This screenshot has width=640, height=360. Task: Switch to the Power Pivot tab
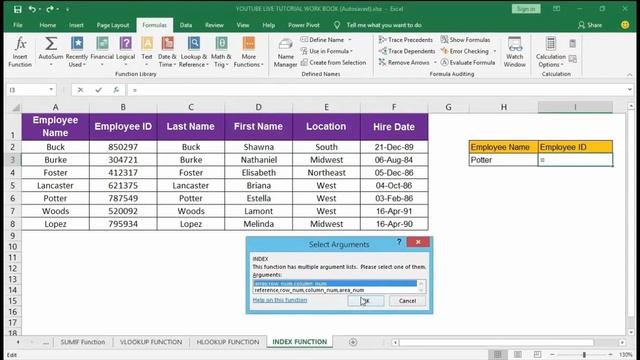click(304, 25)
